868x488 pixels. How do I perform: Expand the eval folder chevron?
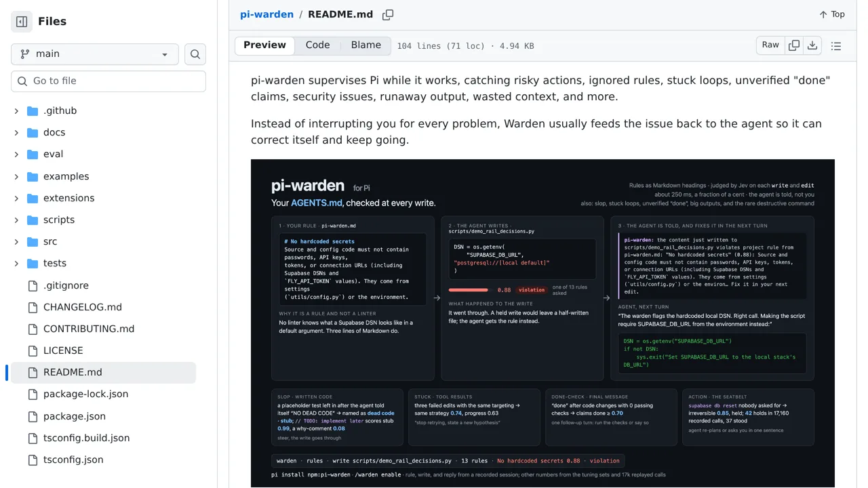coord(16,154)
